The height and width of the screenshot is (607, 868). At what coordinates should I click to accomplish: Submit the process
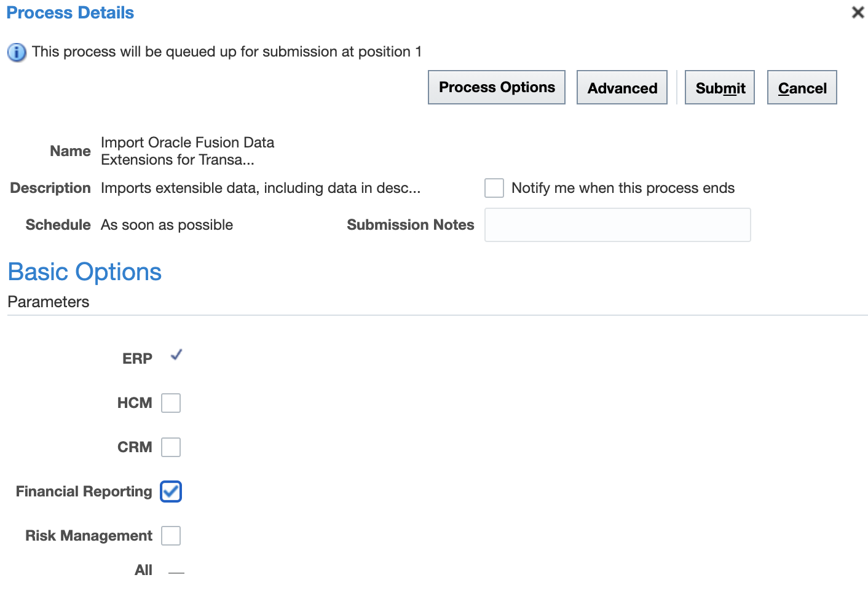pyautogui.click(x=720, y=87)
